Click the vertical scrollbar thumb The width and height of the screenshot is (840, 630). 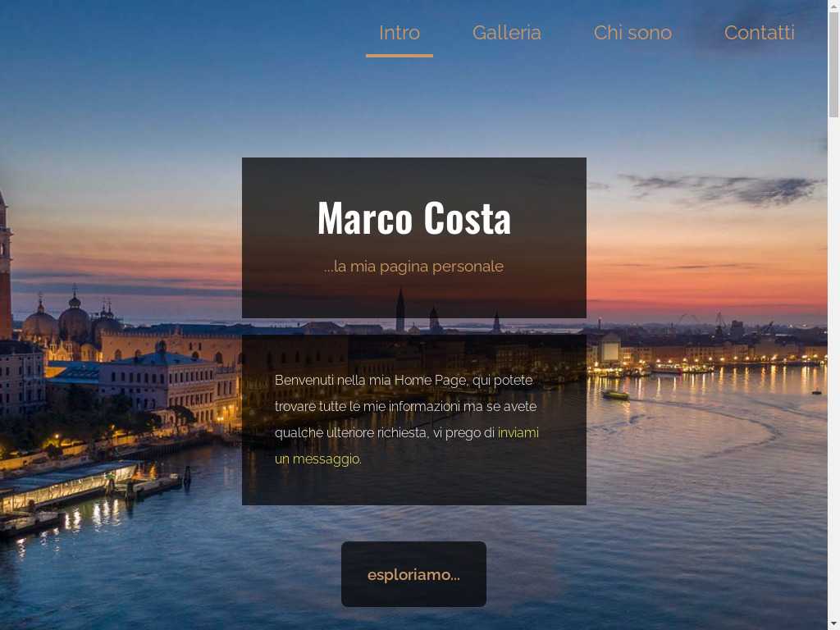click(833, 64)
